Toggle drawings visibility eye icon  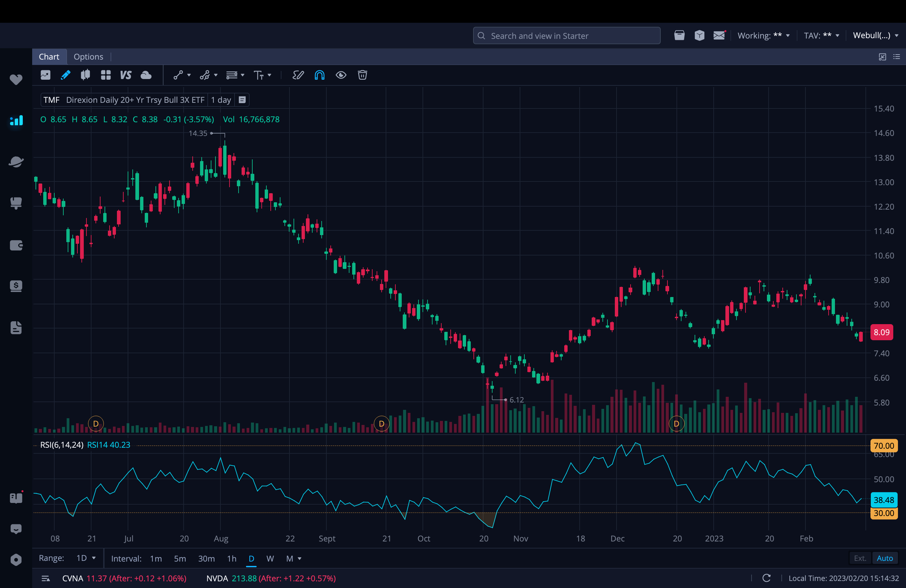coord(341,75)
